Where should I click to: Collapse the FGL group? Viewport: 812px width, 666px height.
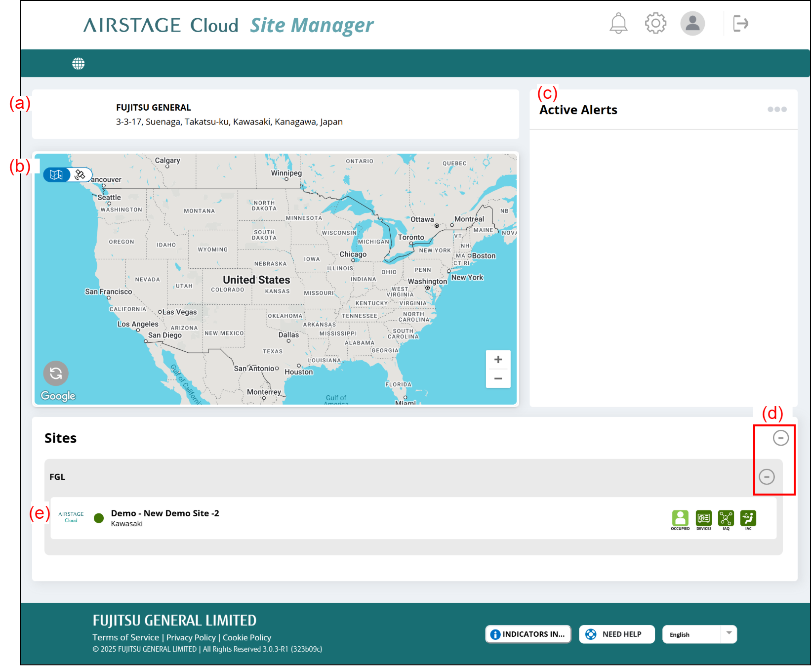coord(767,477)
